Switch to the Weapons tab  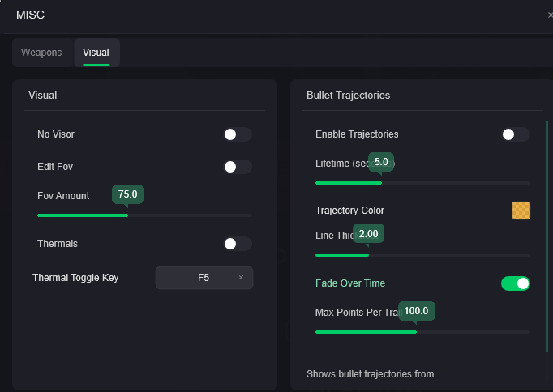(x=41, y=53)
